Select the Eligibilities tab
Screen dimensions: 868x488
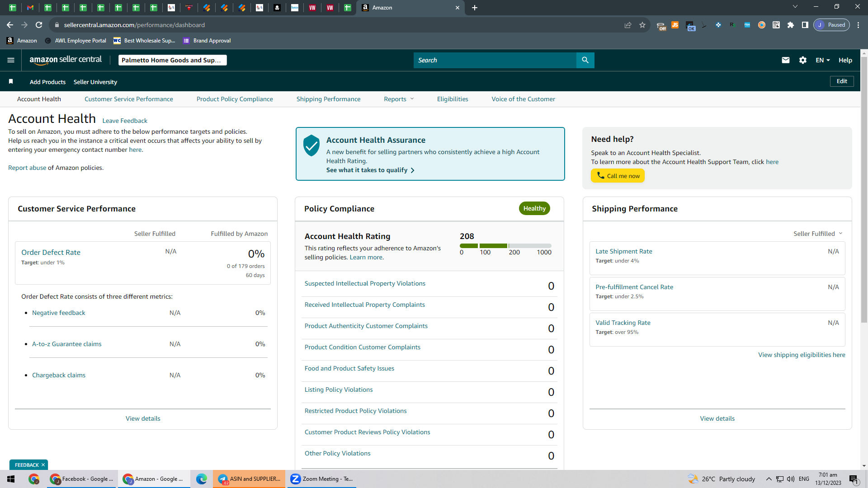click(453, 99)
